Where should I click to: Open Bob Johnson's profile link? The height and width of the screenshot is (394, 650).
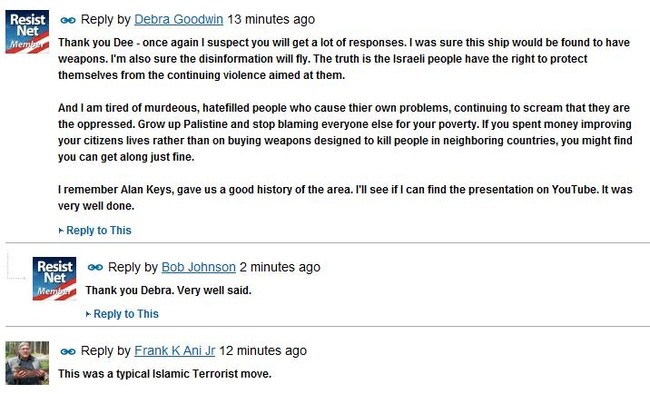(199, 267)
